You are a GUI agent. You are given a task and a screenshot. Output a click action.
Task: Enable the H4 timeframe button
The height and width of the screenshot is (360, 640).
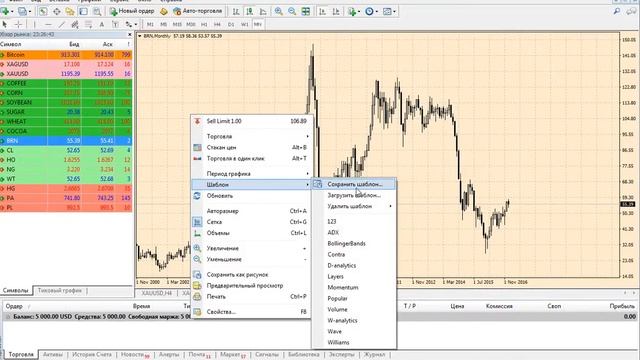[x=217, y=24]
